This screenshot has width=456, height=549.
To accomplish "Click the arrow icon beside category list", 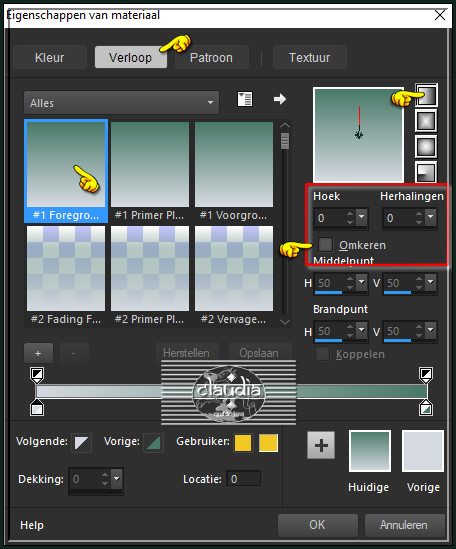I will coord(280,99).
